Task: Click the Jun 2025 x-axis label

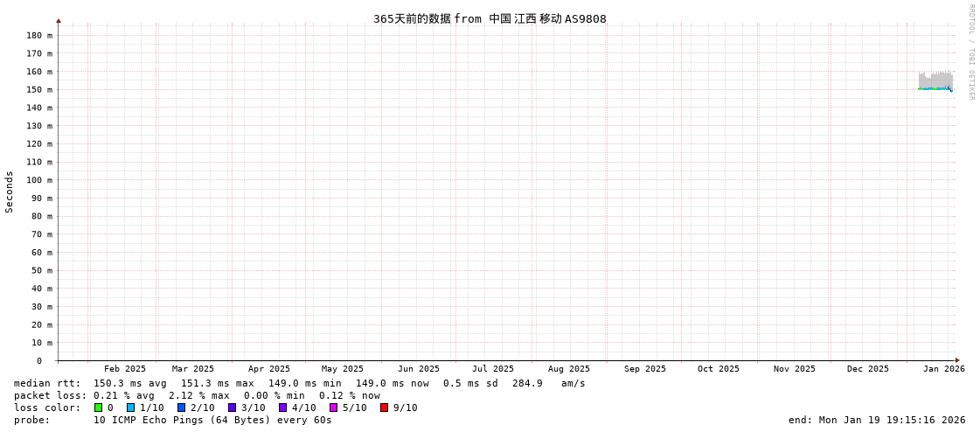Action: point(419,369)
